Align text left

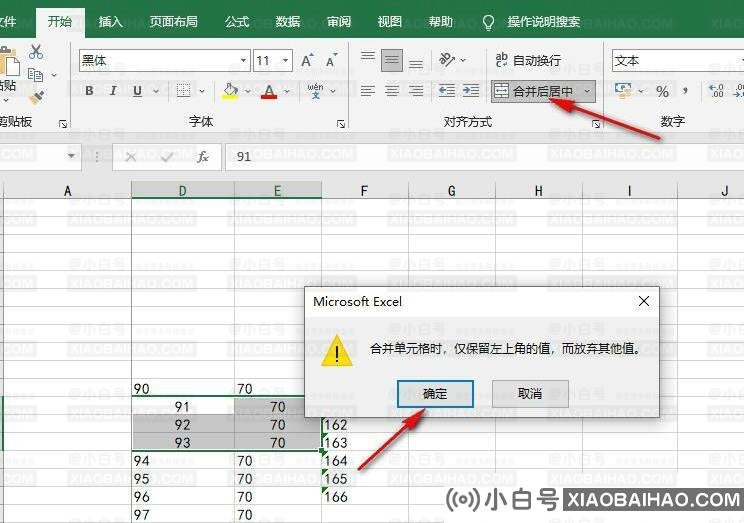click(x=367, y=90)
